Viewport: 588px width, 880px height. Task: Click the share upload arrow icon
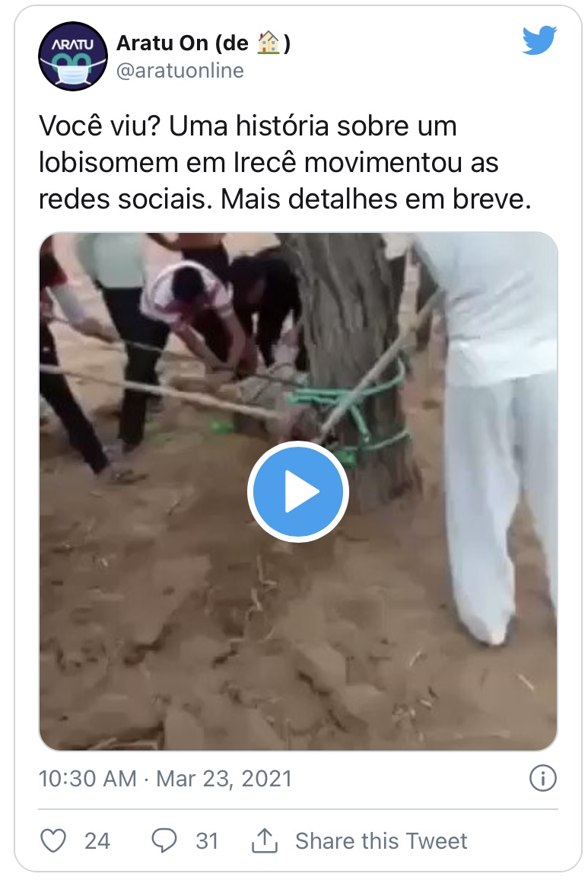click(x=264, y=840)
